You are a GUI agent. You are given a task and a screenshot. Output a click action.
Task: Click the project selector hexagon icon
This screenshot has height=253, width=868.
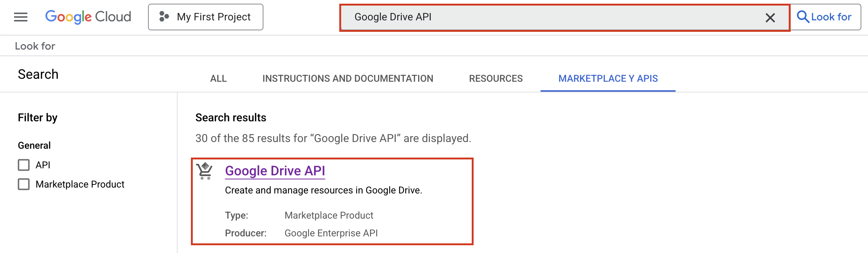pos(164,17)
